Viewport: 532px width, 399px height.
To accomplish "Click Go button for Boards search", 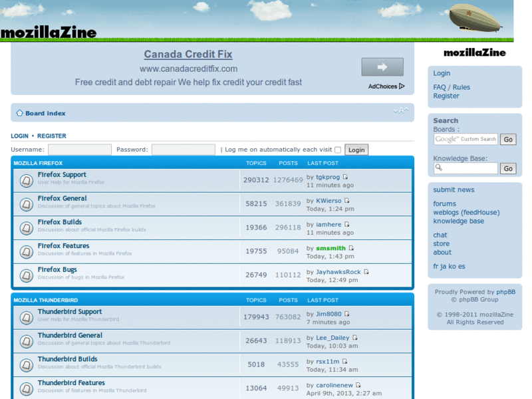I will pyautogui.click(x=508, y=140).
